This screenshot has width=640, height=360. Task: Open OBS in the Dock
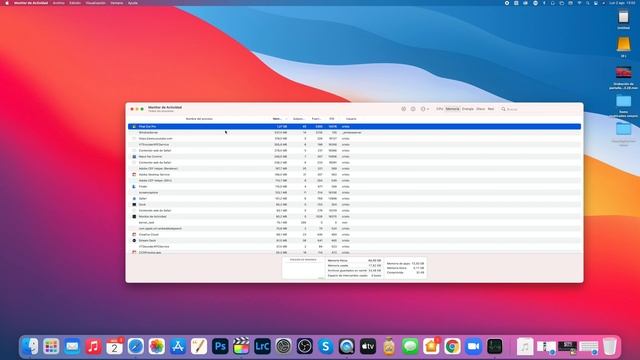[304, 347]
